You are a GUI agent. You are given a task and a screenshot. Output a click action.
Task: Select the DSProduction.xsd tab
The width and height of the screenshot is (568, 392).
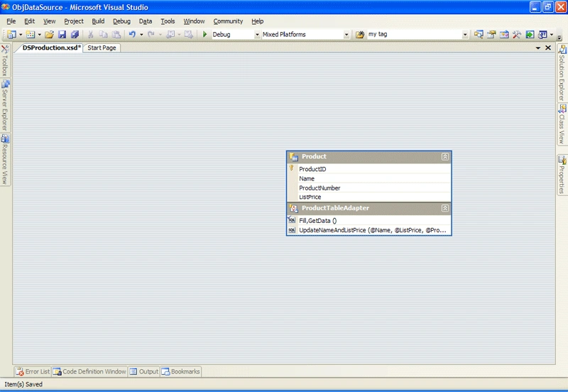pyautogui.click(x=51, y=48)
